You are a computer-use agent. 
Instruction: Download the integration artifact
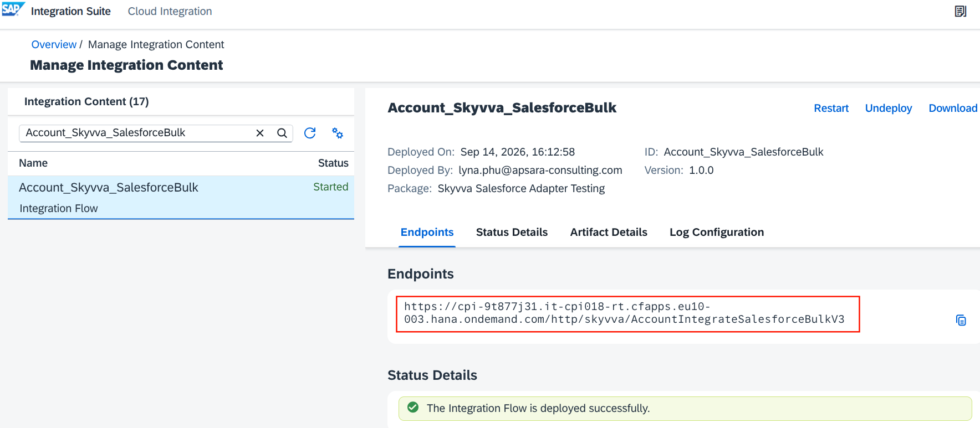(953, 108)
